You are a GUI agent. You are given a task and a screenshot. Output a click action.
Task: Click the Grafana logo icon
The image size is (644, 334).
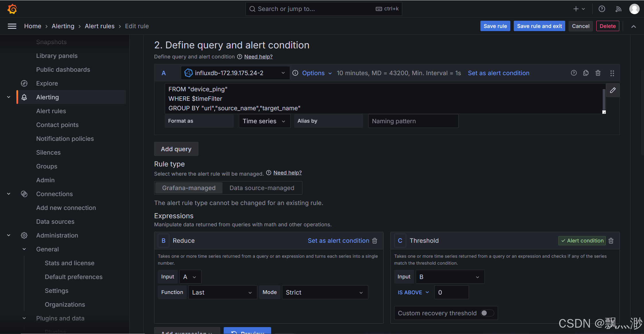(12, 9)
